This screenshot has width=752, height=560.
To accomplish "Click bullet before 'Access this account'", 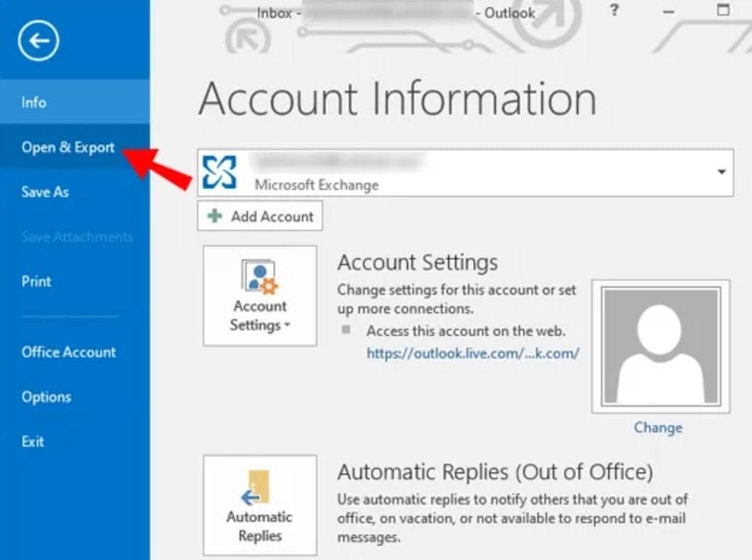I will coord(346,330).
